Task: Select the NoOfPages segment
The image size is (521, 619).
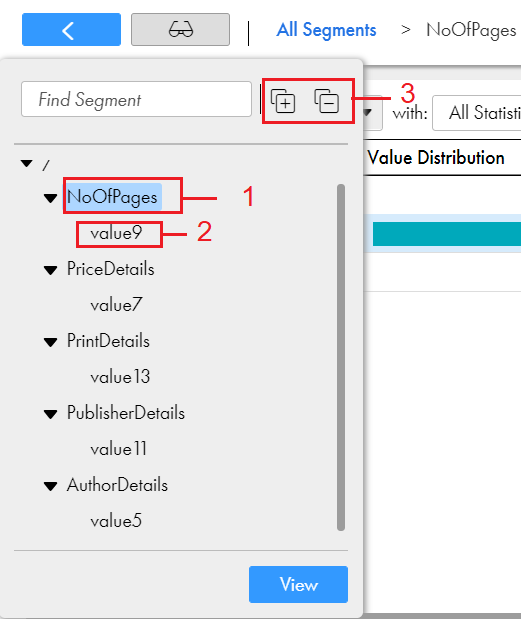Action: click(x=114, y=197)
